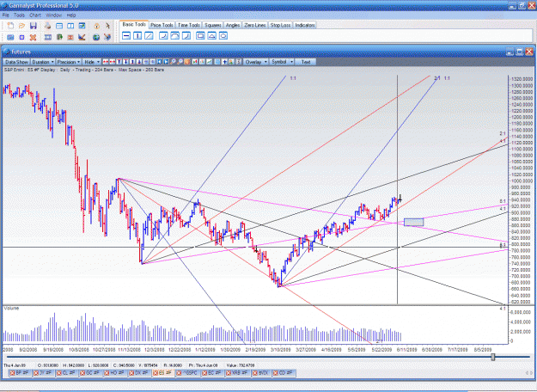Click the Open folder icon
Viewport: 537px width, 392px height.
coord(22,26)
